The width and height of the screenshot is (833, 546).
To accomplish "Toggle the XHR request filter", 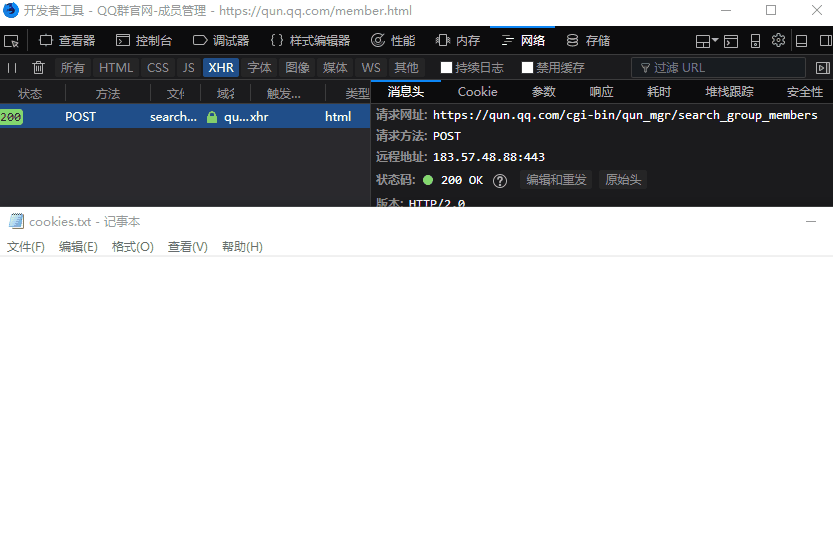I will click(221, 68).
